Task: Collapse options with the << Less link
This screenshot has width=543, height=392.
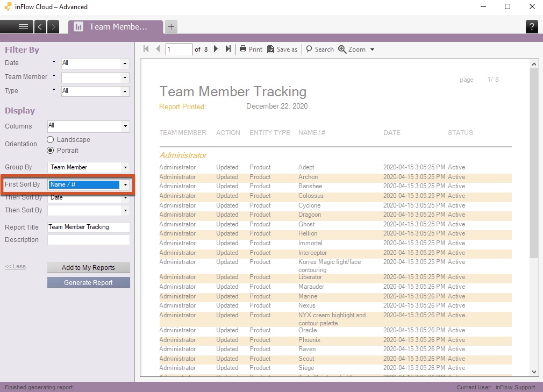Action: (15, 266)
